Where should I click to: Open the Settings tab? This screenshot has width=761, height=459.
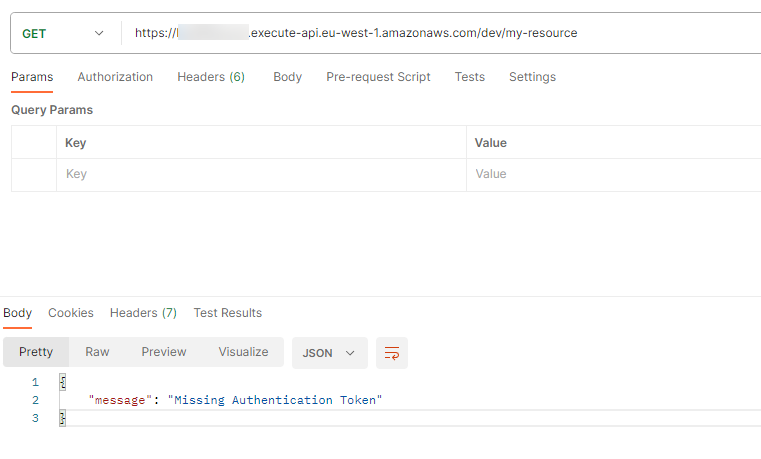532,77
